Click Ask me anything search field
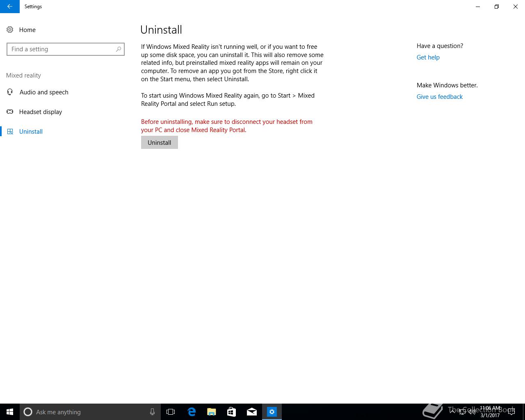Image resolution: width=525 pixels, height=420 pixels. [x=90, y=412]
